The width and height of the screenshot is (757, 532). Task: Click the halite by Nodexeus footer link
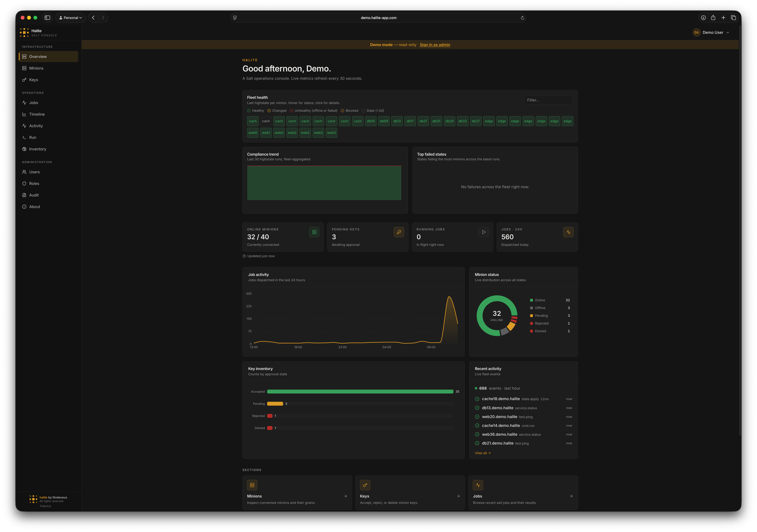(x=53, y=497)
